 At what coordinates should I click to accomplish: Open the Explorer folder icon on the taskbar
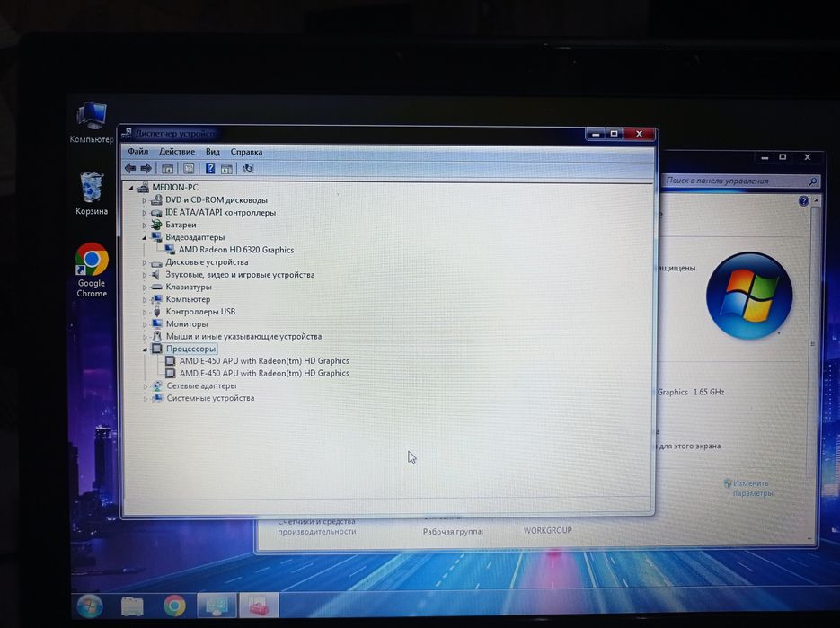pos(132,606)
